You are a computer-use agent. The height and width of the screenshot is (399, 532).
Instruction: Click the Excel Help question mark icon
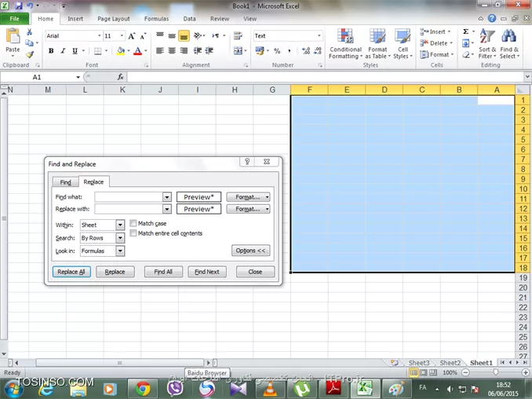click(492, 18)
